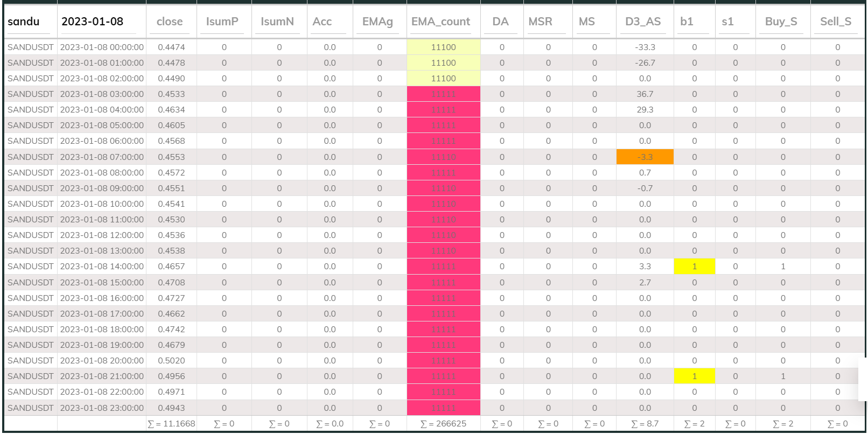868x434 pixels.
Task: Click the Sell_S column header filter
Action: [837, 22]
